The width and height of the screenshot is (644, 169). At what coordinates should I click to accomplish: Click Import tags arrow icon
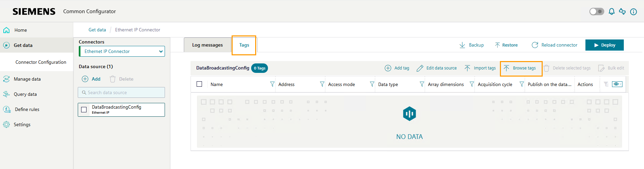click(x=467, y=68)
